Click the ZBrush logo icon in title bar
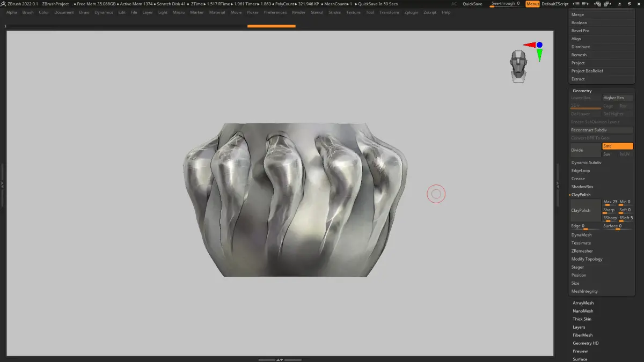 pos(3,4)
